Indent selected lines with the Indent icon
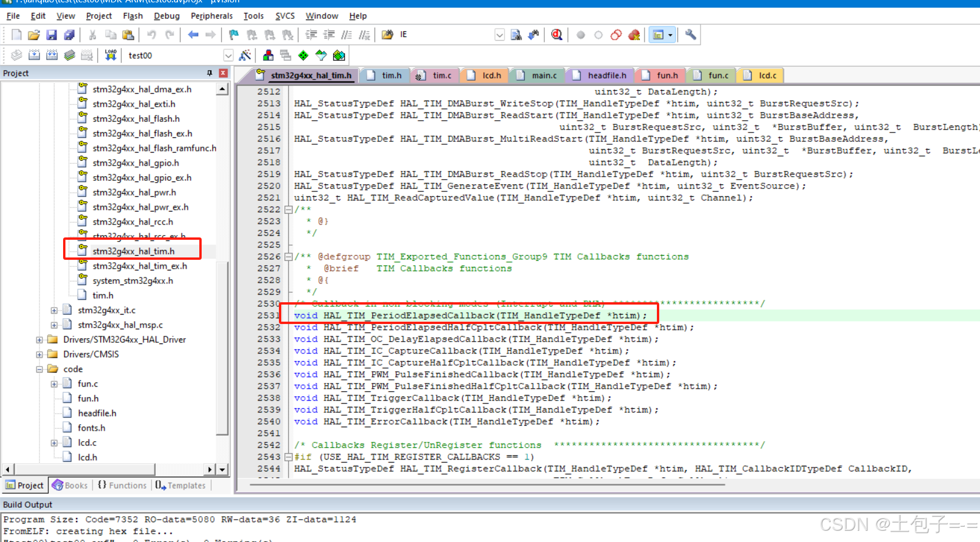Viewport: 980px width, 542px height. 311,35
